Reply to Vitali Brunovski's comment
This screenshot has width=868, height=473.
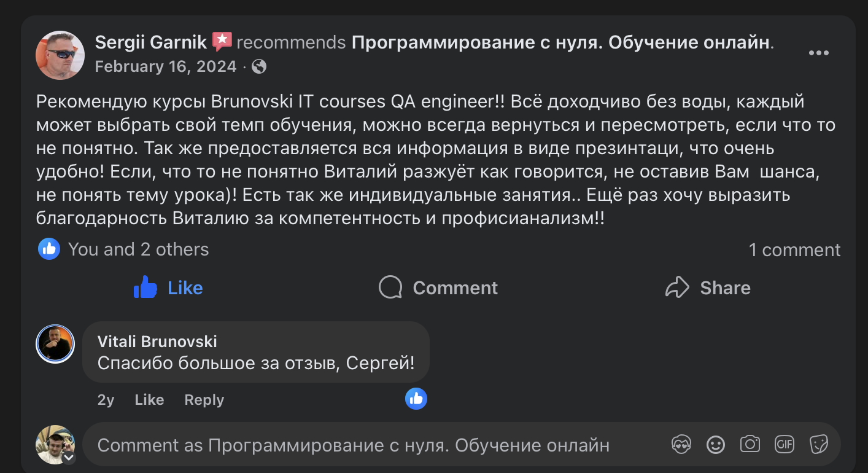click(203, 399)
